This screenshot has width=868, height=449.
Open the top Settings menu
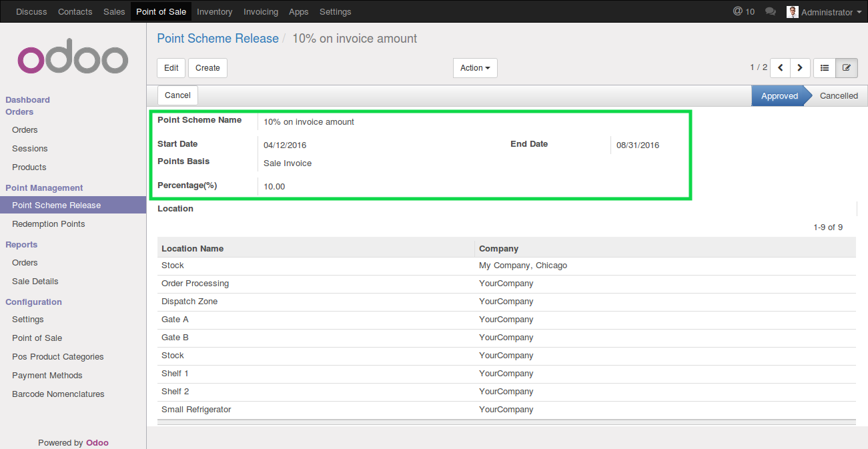point(336,11)
